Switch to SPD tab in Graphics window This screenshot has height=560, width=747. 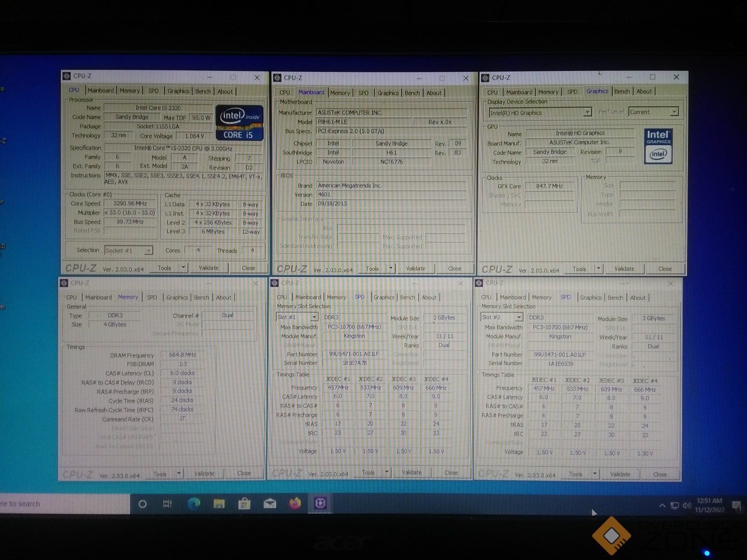pos(572,92)
